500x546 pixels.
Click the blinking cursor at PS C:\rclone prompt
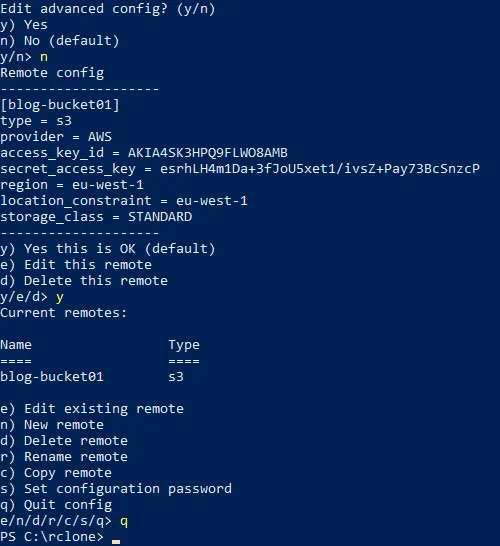(x=116, y=542)
